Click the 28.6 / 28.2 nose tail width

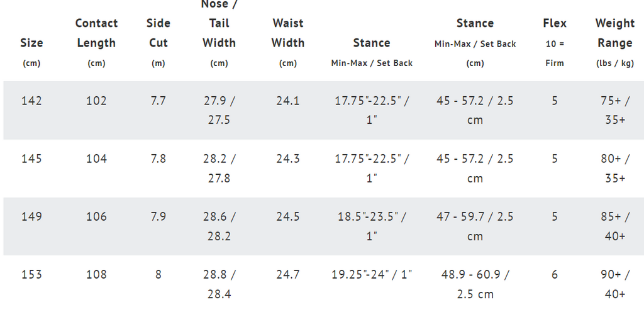pyautogui.click(x=219, y=226)
